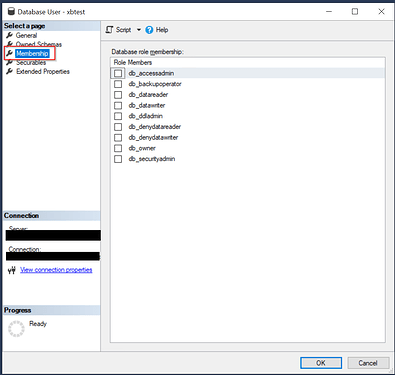
Task: Select the Membership page
Action: click(x=32, y=53)
